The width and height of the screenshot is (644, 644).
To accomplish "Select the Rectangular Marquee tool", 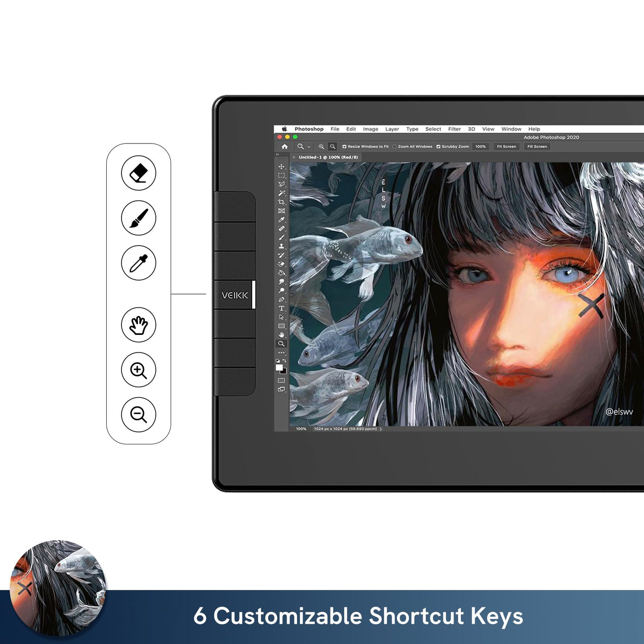I will tap(281, 175).
